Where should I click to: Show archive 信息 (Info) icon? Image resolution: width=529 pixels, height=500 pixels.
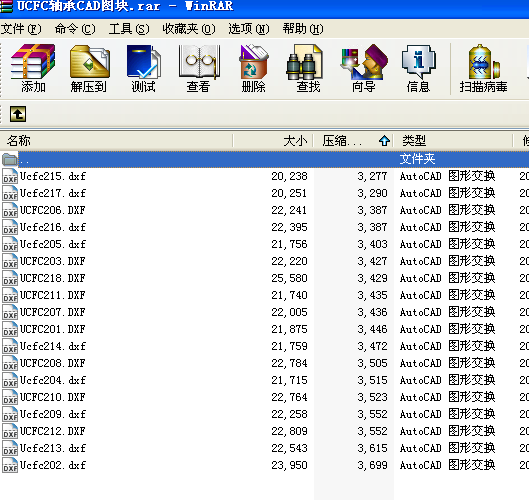tap(418, 68)
